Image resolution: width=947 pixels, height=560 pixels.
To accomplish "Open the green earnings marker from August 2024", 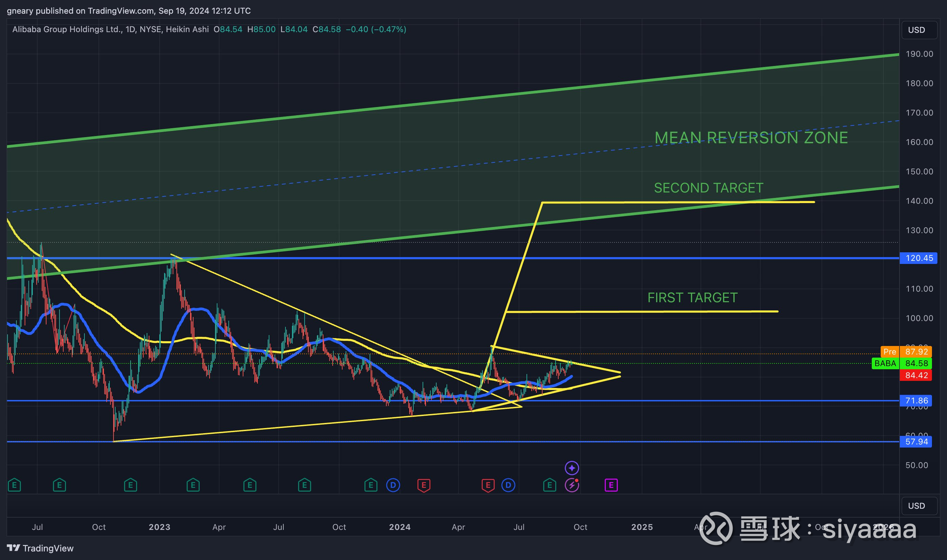I will pyautogui.click(x=550, y=485).
